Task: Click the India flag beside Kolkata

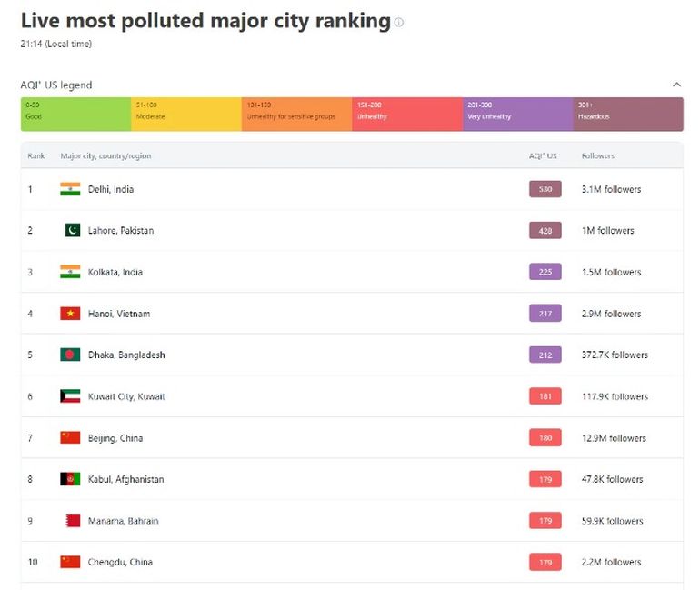Action: click(70, 272)
